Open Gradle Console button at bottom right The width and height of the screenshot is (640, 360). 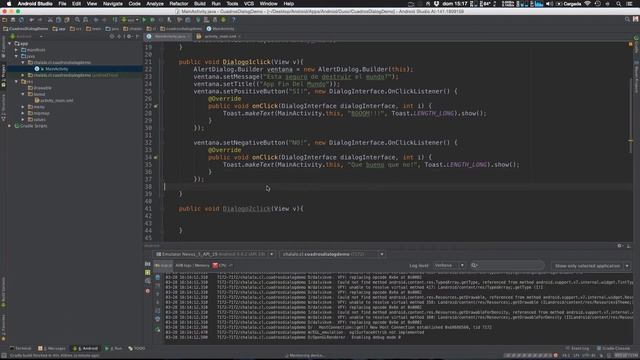coord(613,349)
